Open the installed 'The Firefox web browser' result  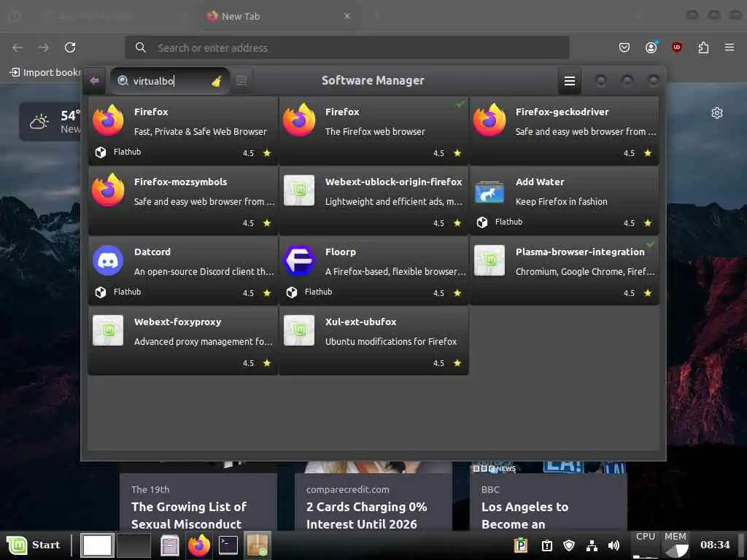coord(373,131)
